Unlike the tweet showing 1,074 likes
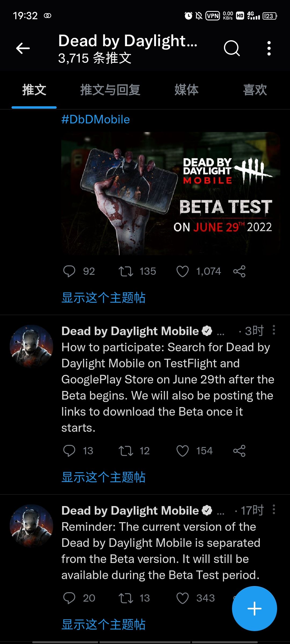The height and width of the screenshot is (644, 290). click(183, 271)
